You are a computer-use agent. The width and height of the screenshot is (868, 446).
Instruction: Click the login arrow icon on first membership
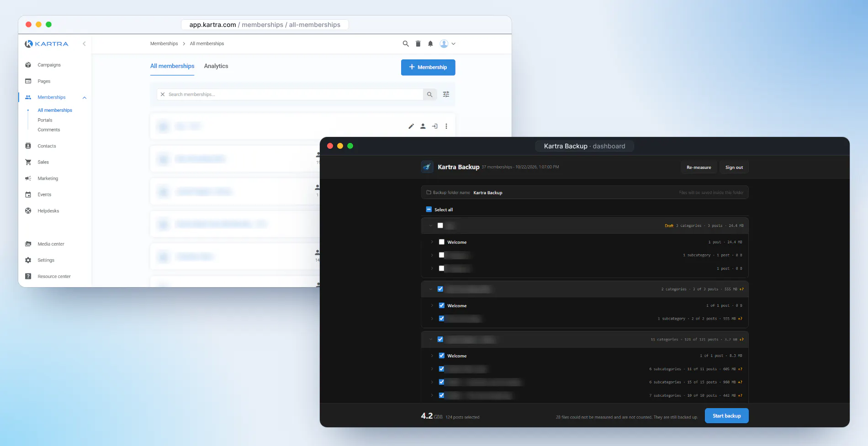435,126
